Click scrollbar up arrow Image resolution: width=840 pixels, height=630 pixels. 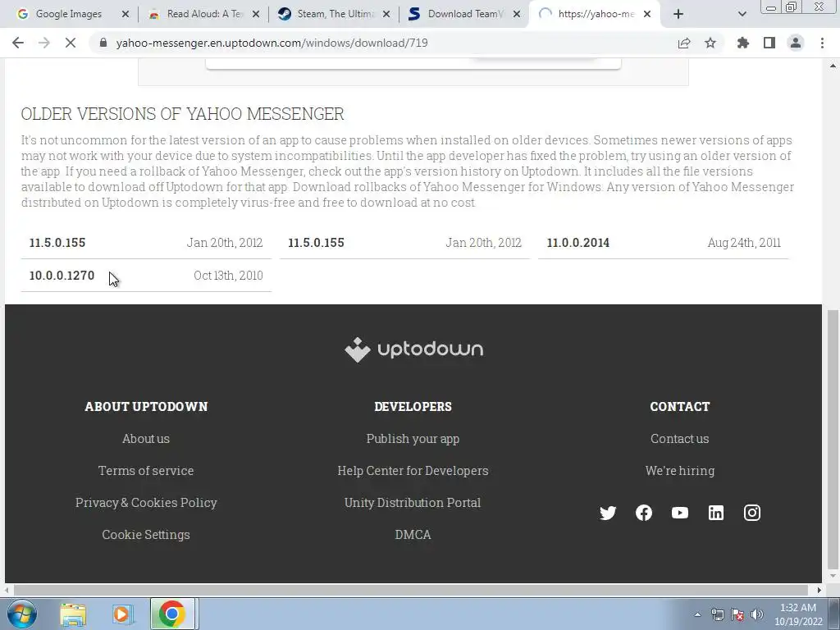coord(833,66)
